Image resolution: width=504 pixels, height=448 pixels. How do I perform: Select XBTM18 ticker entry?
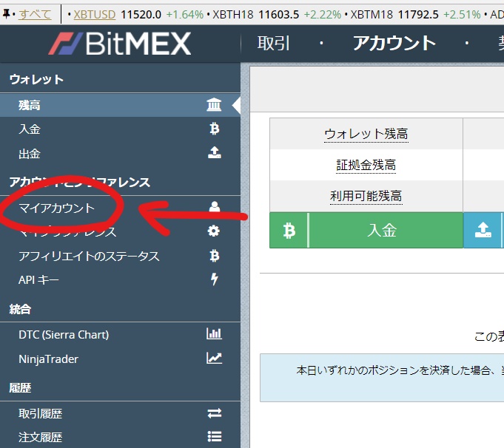372,15
